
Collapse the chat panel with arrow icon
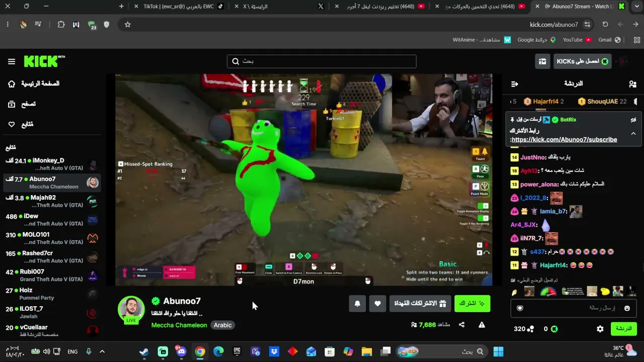tap(514, 84)
